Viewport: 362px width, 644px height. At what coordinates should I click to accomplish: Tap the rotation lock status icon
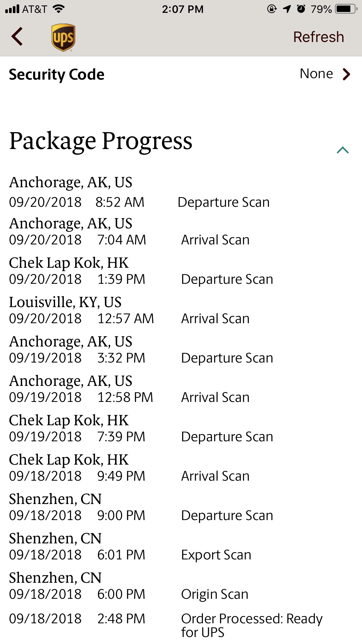pyautogui.click(x=272, y=9)
